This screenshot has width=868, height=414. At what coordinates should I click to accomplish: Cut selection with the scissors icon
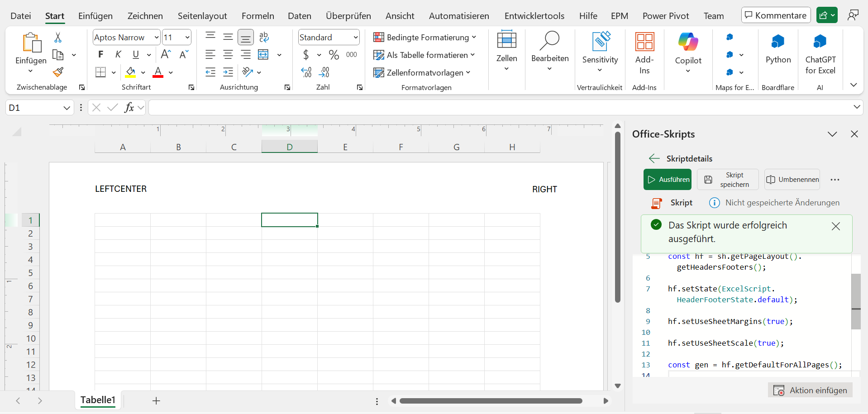(58, 37)
